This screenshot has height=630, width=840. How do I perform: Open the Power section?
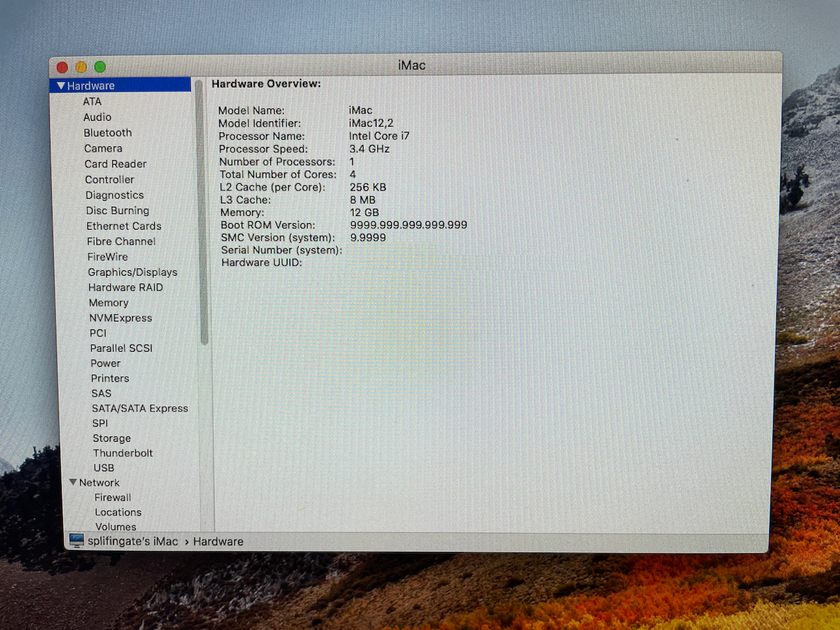106,363
